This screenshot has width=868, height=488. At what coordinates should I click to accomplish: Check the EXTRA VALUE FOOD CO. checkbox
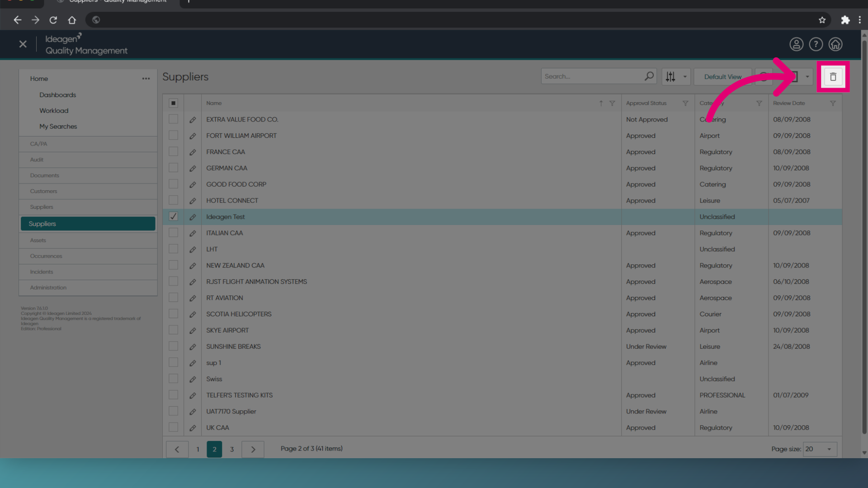coord(173,119)
